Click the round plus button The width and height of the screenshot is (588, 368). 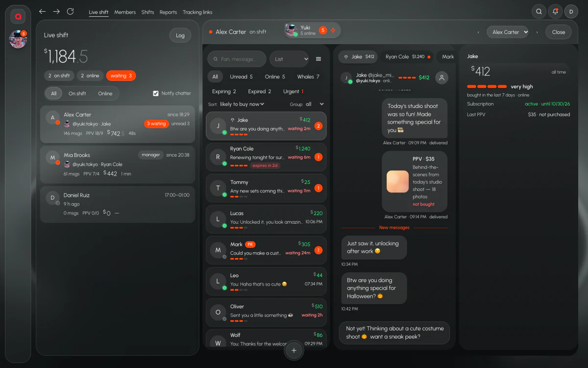[294, 350]
